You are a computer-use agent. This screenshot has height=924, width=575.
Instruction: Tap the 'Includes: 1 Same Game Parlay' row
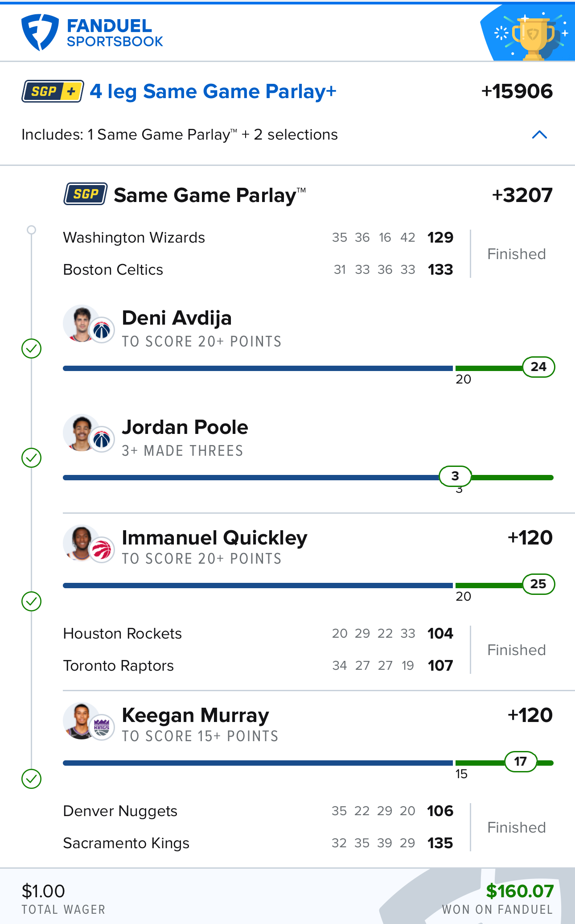click(287, 135)
